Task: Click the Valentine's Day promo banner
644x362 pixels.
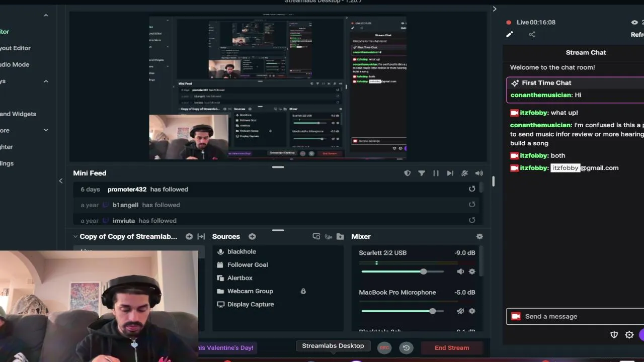Action: (x=226, y=347)
